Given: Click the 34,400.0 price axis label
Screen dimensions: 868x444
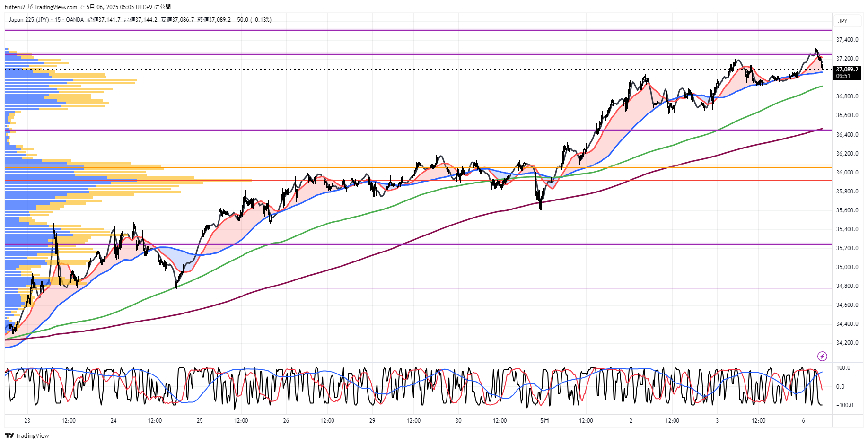Looking at the screenshot, I should pyautogui.click(x=847, y=324).
